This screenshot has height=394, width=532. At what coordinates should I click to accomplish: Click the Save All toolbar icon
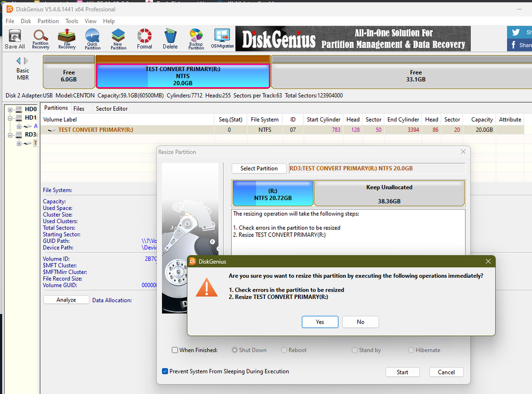coord(15,39)
